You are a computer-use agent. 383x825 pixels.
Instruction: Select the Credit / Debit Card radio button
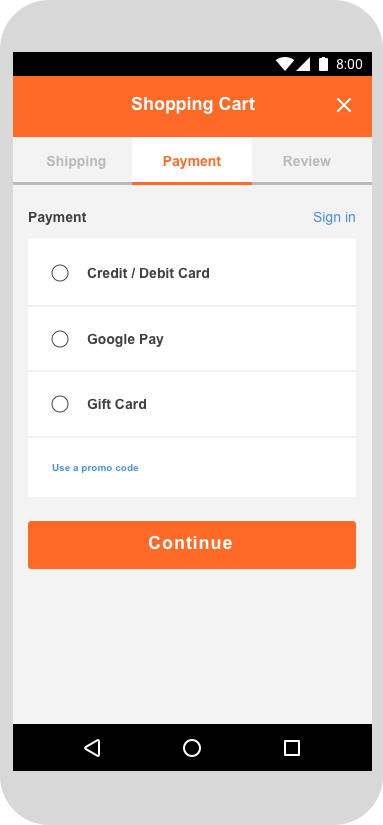[60, 273]
